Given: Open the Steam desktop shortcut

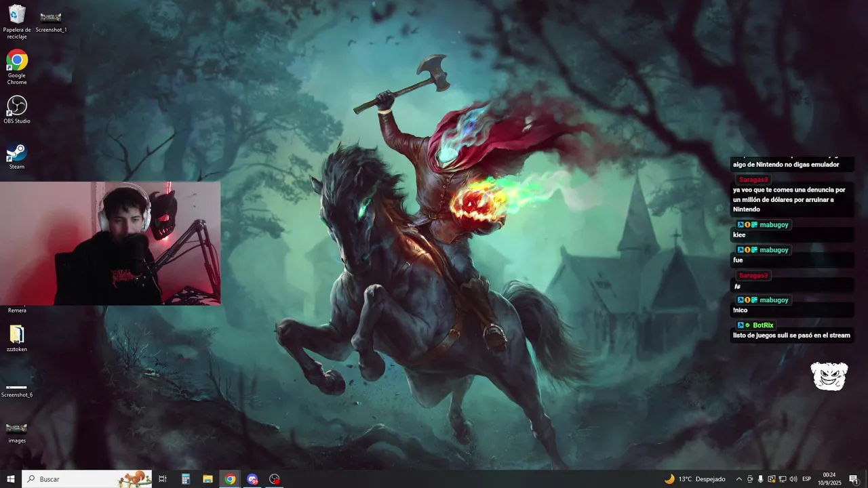Looking at the screenshot, I should [x=17, y=156].
